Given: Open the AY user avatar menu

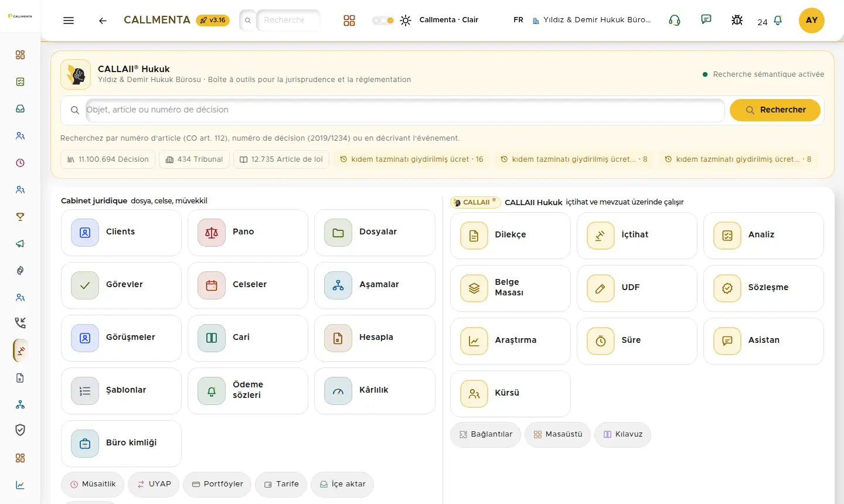Looking at the screenshot, I should click(x=812, y=21).
